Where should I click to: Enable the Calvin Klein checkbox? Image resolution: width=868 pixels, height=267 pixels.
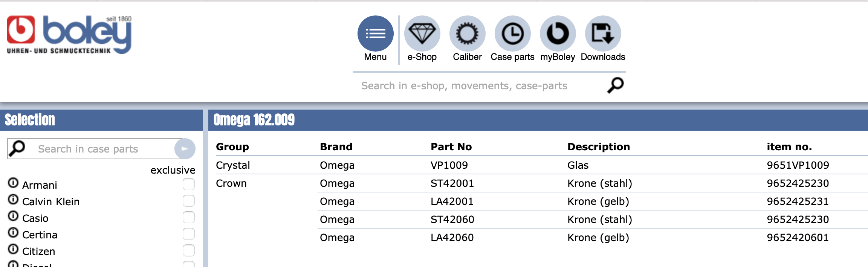[189, 201]
